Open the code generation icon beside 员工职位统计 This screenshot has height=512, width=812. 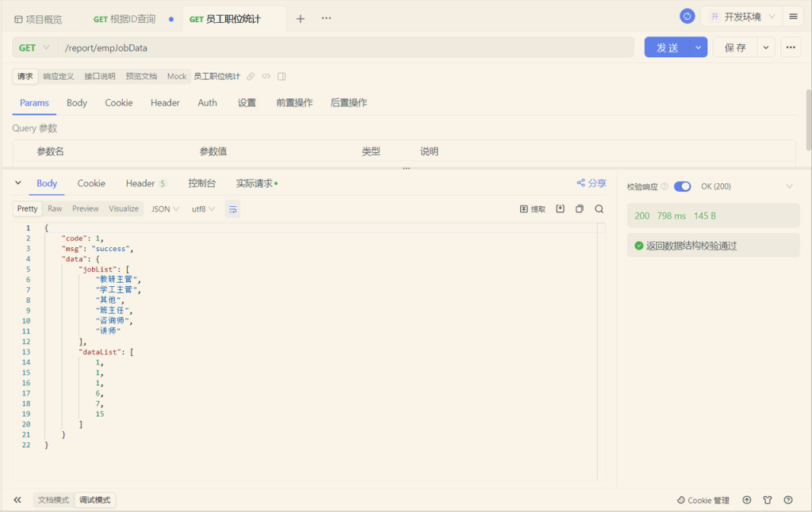tap(266, 77)
